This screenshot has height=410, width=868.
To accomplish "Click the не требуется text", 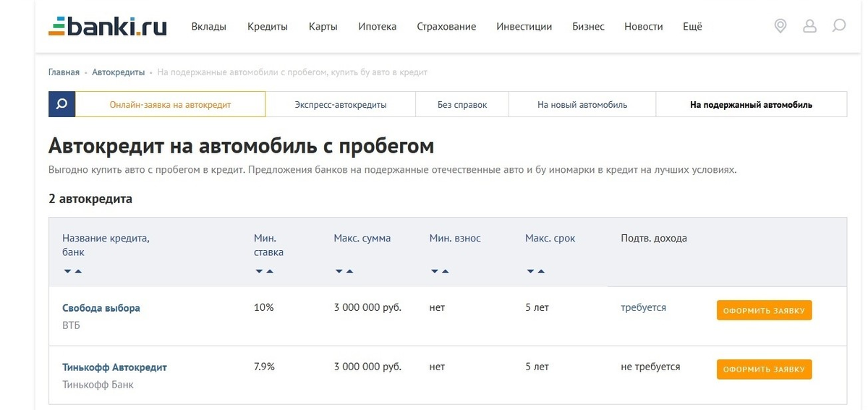I will (650, 367).
